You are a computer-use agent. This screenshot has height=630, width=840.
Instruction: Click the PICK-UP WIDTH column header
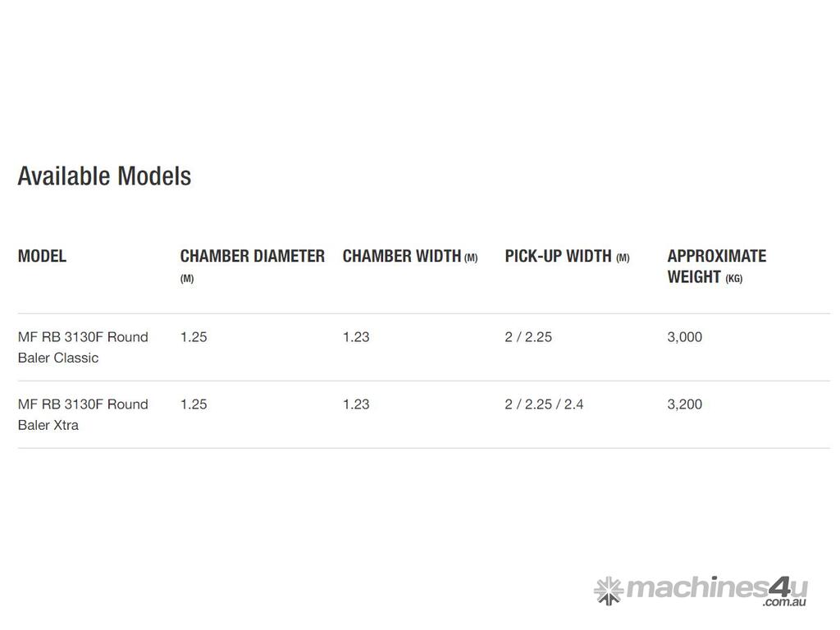(558, 256)
